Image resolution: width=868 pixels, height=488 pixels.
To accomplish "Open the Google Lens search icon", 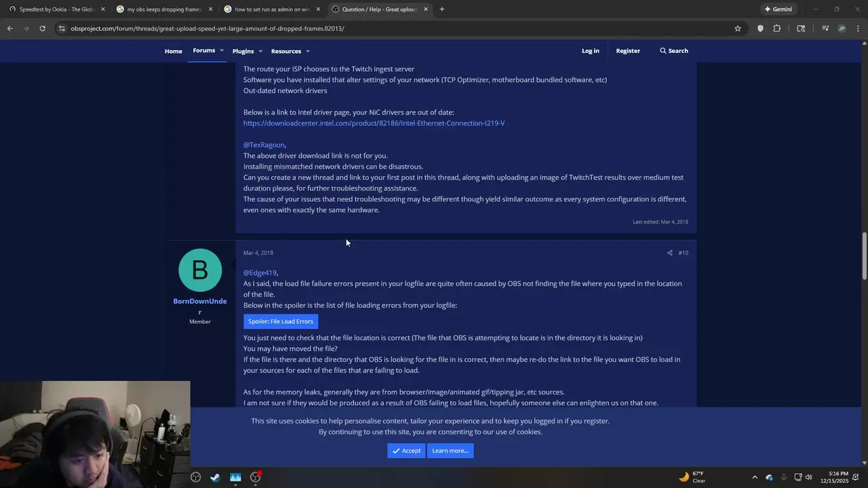I will coord(801,28).
